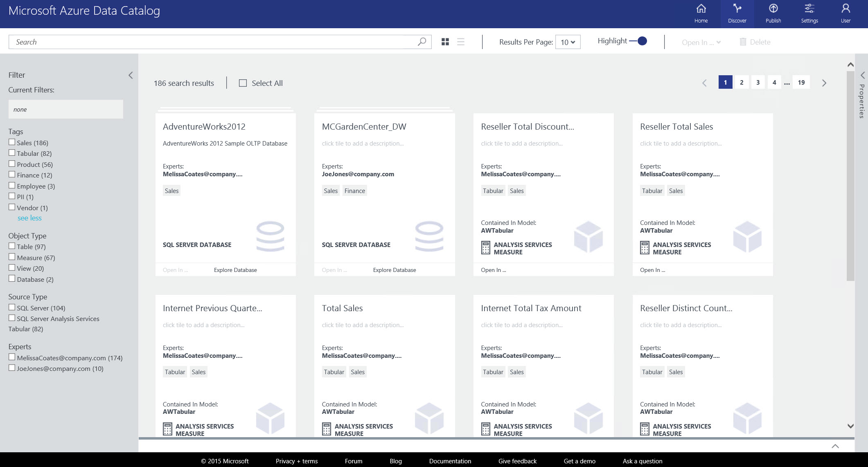Go to results page 4
This screenshot has height=467, width=868.
coord(774,82)
